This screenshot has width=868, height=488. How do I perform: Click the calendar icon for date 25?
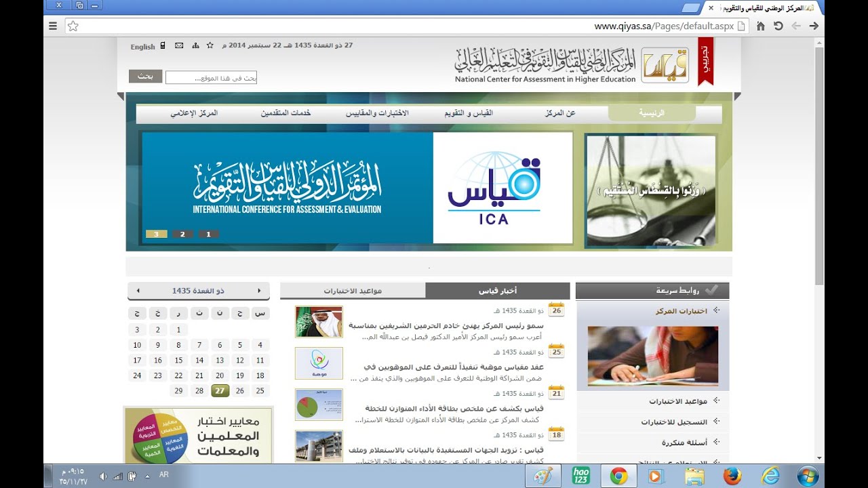click(556, 351)
